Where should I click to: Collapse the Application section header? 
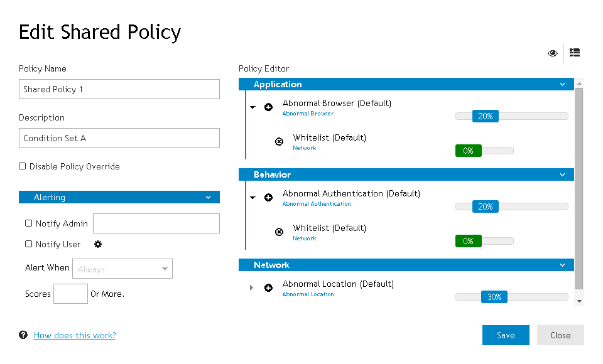coord(563,84)
